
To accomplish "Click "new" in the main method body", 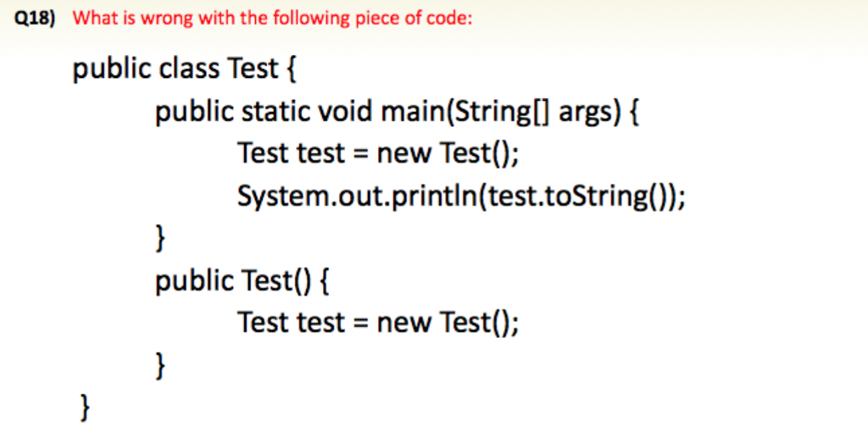I will (404, 153).
